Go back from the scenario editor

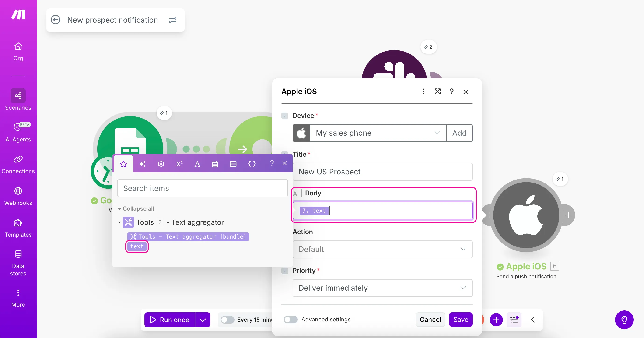coord(56,20)
